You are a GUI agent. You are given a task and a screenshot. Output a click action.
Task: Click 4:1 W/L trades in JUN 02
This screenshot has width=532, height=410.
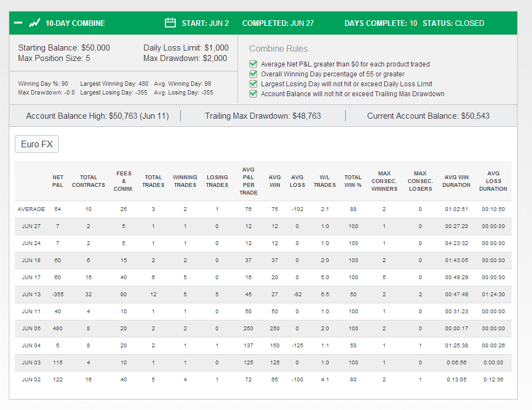click(325, 379)
